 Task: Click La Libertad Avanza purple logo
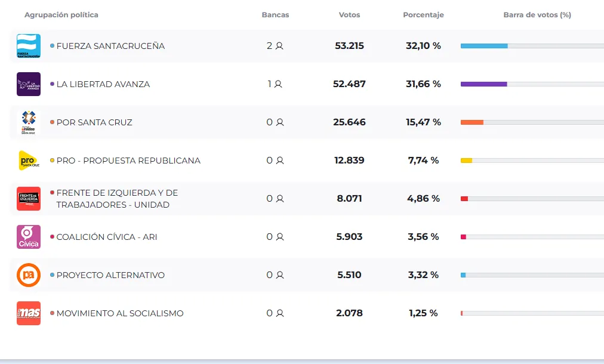point(29,84)
